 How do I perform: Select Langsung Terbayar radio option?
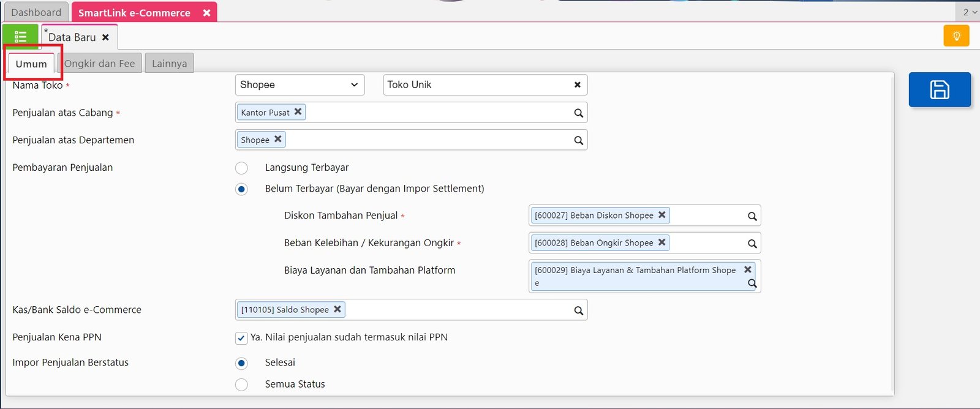(242, 168)
